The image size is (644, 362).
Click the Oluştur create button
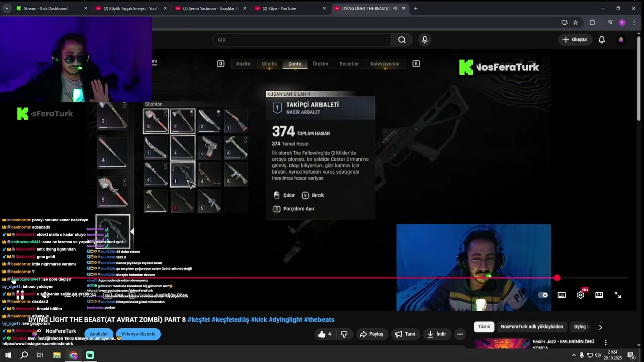point(575,40)
